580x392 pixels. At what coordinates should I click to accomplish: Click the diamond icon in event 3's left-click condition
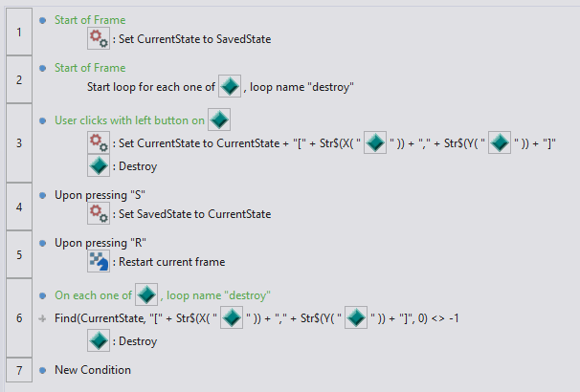[x=220, y=120]
